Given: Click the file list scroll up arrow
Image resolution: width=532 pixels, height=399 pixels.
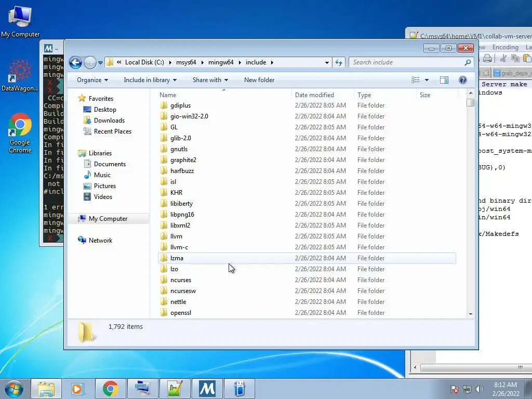Looking at the screenshot, I should 471,93.
